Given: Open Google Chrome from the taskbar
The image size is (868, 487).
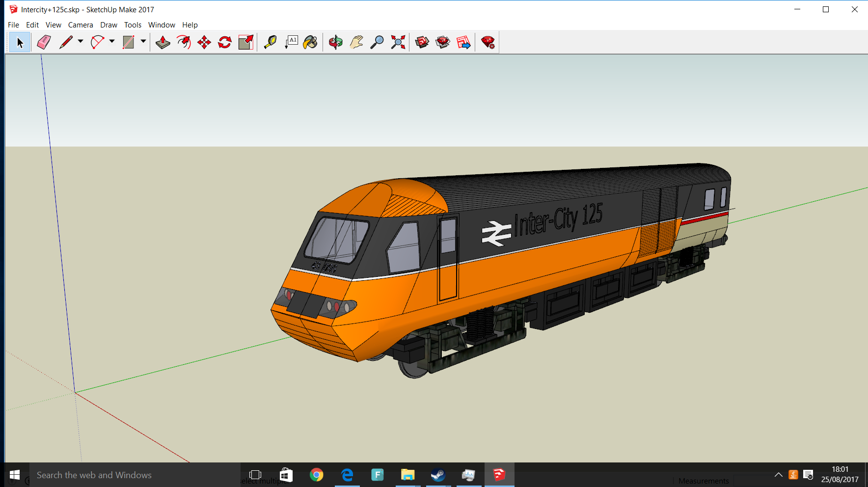Looking at the screenshot, I should pyautogui.click(x=317, y=475).
